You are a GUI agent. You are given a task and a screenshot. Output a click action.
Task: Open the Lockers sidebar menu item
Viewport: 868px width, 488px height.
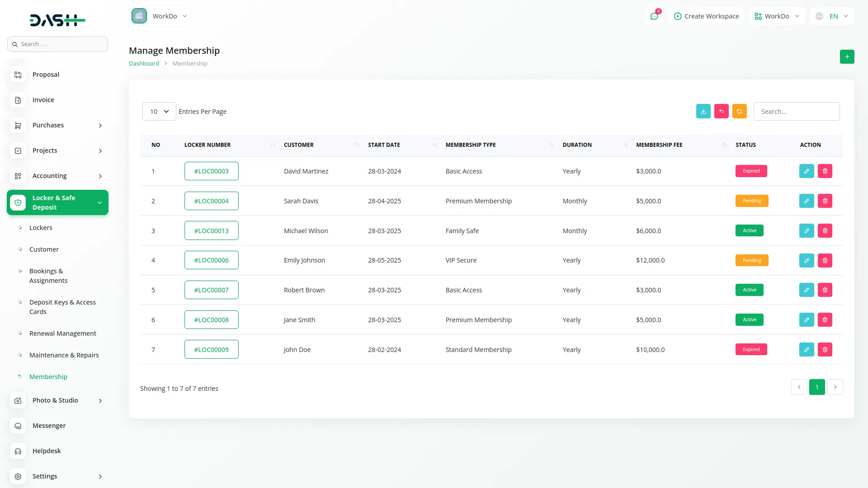41,228
